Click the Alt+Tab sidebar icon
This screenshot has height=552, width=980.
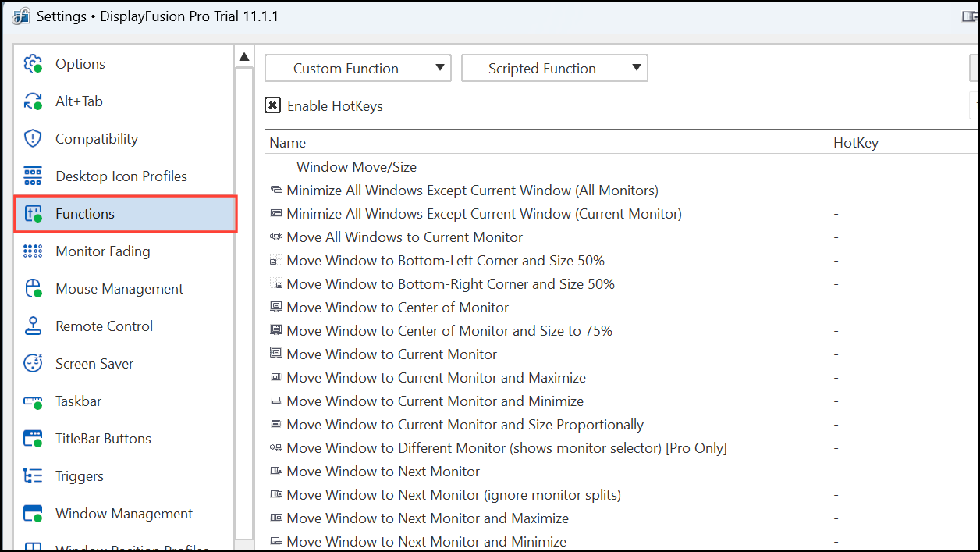33,101
